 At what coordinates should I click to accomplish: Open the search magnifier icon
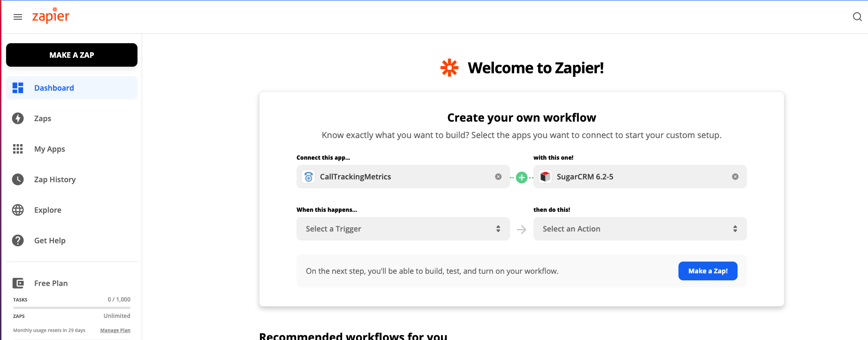tap(857, 17)
